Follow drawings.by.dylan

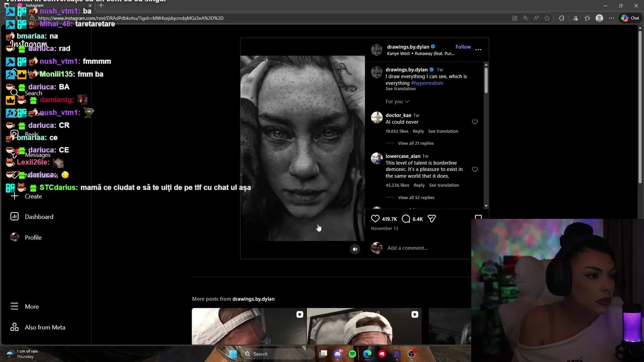463,47
